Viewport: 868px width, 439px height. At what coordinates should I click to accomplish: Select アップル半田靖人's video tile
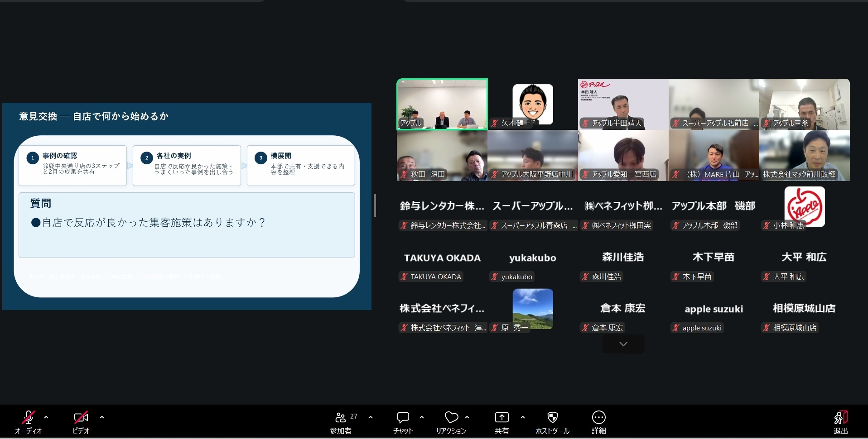click(x=623, y=105)
